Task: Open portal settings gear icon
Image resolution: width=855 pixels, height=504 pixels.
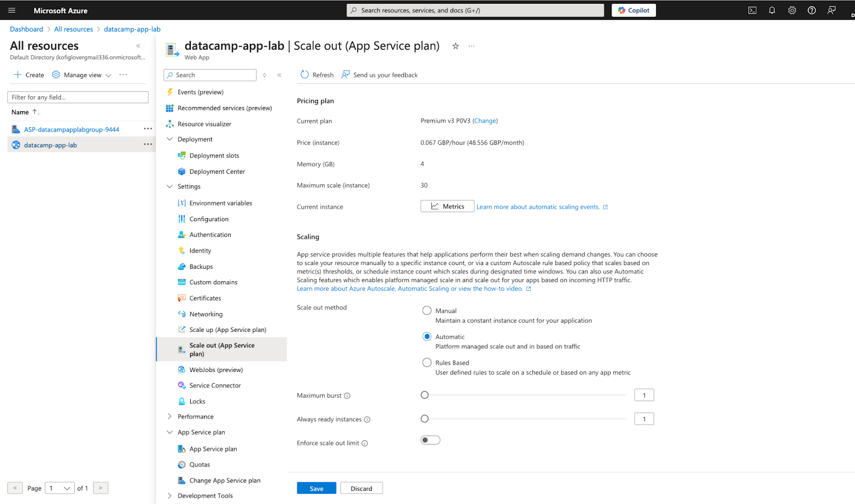Action: pyautogui.click(x=792, y=10)
